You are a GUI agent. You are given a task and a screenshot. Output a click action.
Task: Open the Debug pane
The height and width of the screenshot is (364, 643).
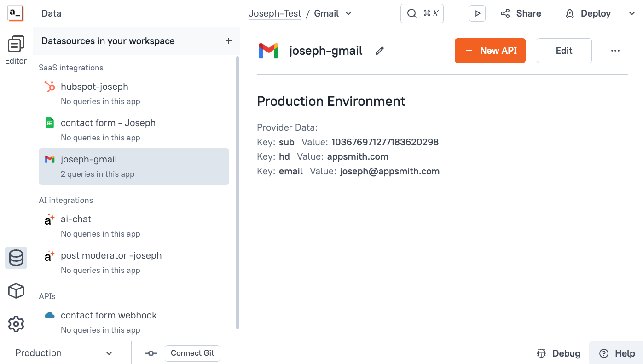tap(558, 353)
